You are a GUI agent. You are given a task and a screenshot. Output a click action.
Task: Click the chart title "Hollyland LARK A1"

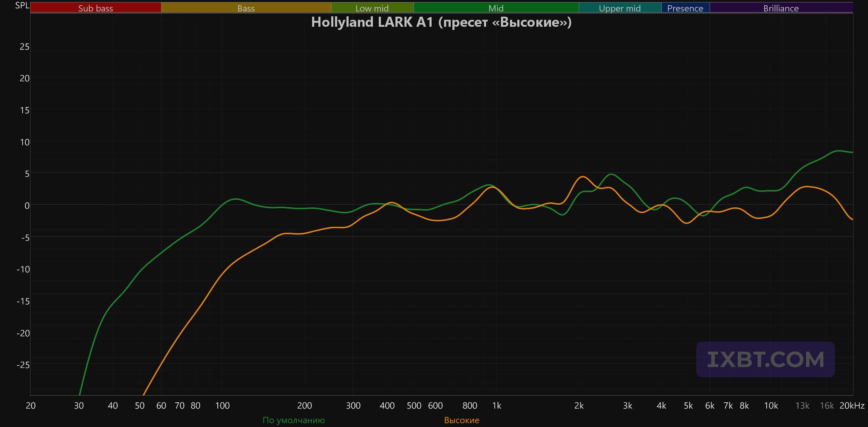(x=372, y=22)
